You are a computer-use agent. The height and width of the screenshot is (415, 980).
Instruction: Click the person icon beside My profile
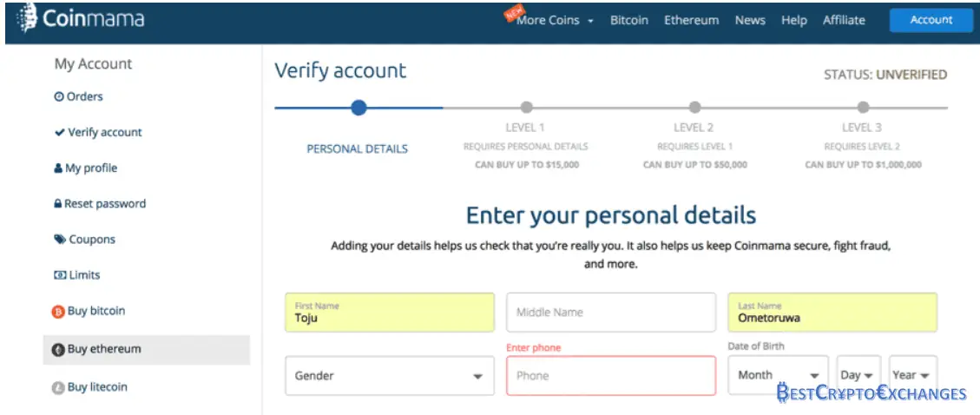tap(59, 168)
